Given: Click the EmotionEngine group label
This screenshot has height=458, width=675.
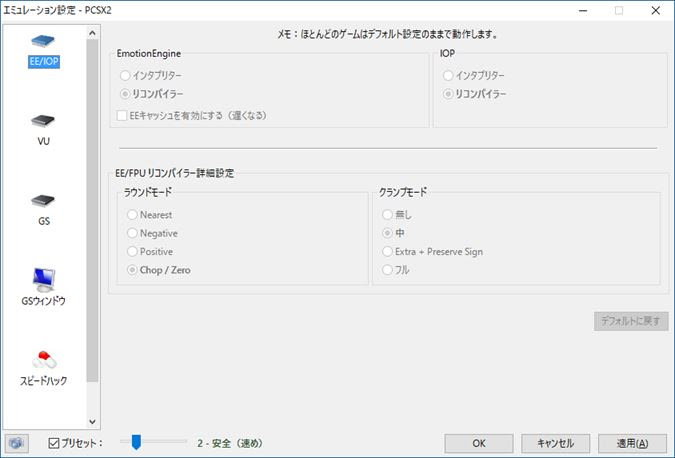Looking at the screenshot, I should (149, 54).
